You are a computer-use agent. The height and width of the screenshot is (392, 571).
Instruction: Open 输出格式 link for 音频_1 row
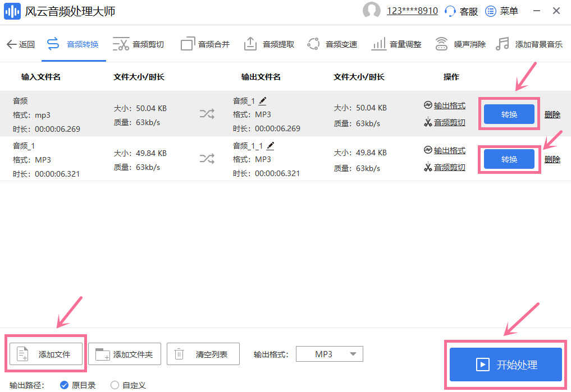point(445,150)
